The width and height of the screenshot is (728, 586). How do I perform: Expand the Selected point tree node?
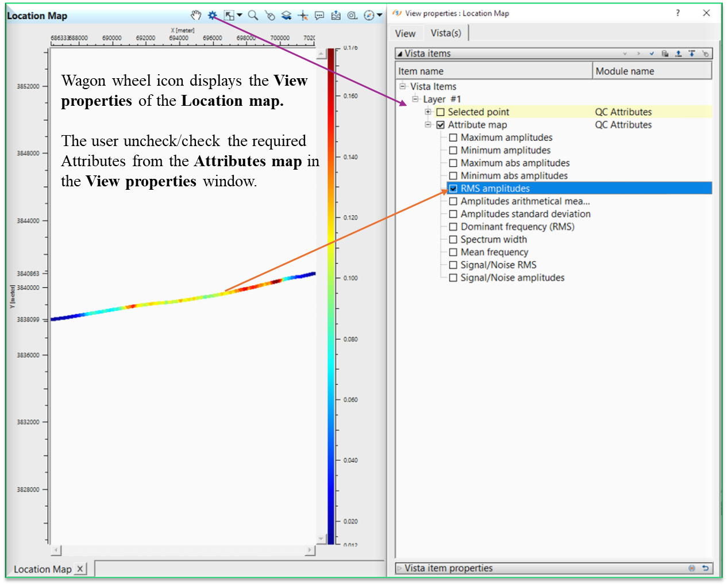coord(428,112)
